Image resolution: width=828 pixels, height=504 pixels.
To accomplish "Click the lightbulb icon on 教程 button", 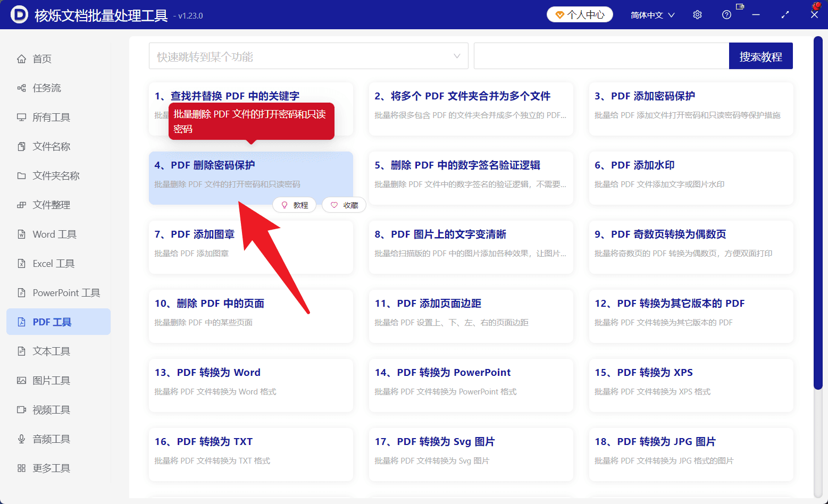I will pos(285,205).
